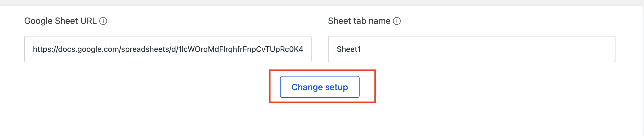The height and width of the screenshot is (136, 644).
Task: Click inside the field containing the spreadsheet link
Action: click(168, 49)
